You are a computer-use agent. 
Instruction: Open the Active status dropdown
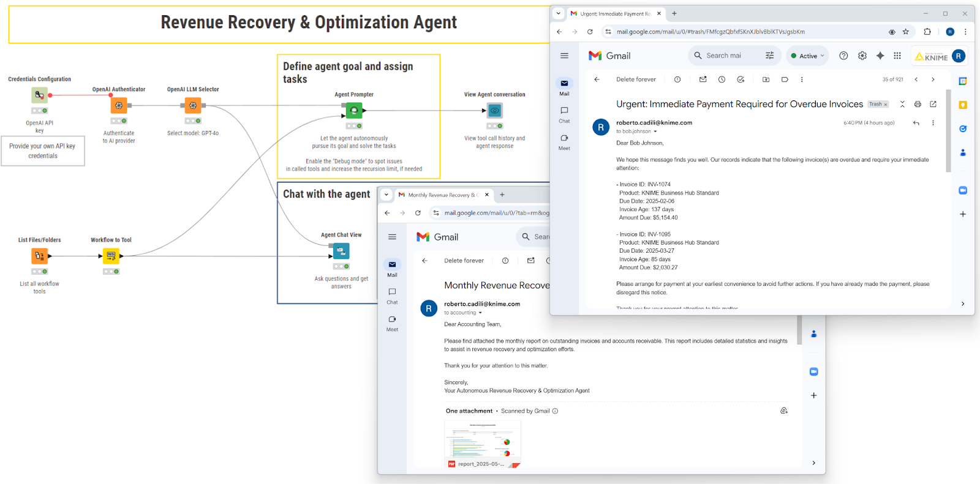[x=807, y=56]
